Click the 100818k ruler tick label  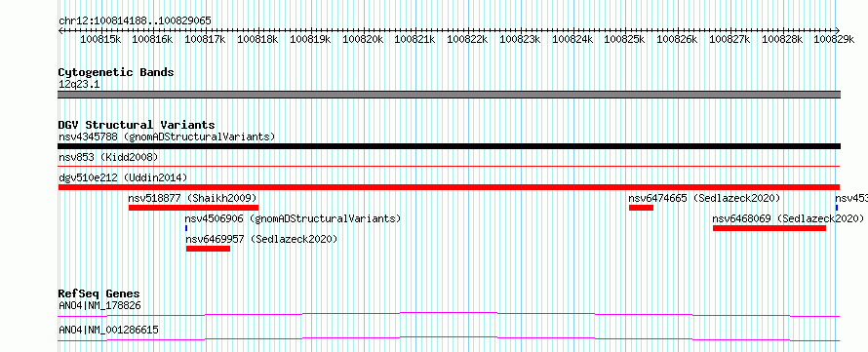(x=257, y=39)
